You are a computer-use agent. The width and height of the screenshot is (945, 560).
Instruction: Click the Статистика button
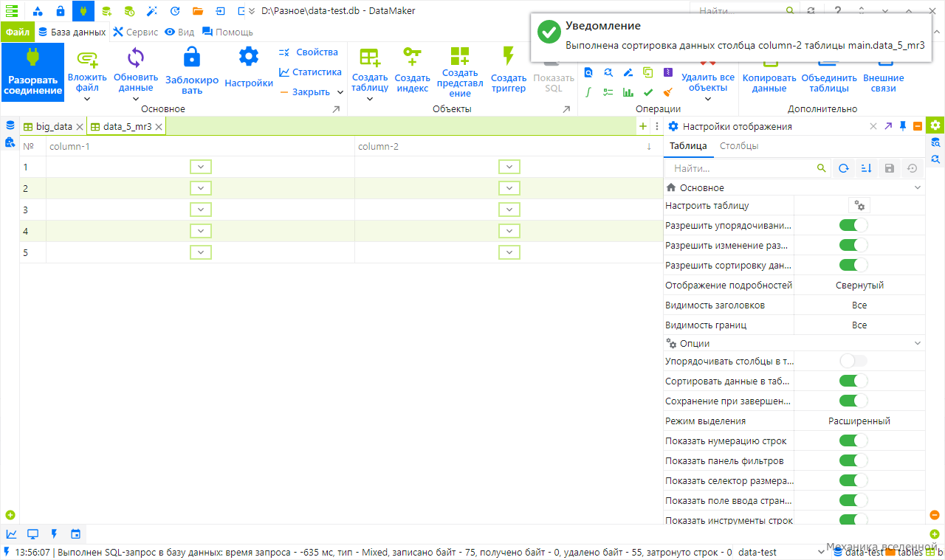[x=310, y=72]
